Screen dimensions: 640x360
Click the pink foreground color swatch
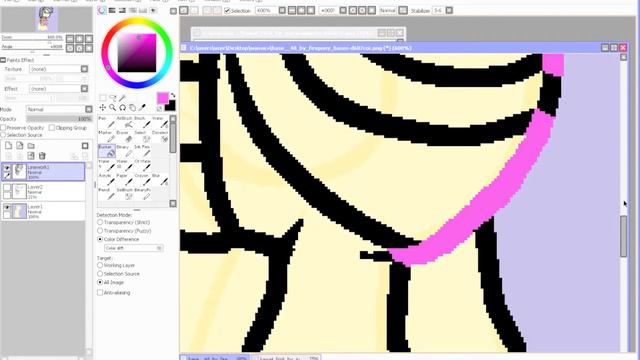(x=162, y=98)
